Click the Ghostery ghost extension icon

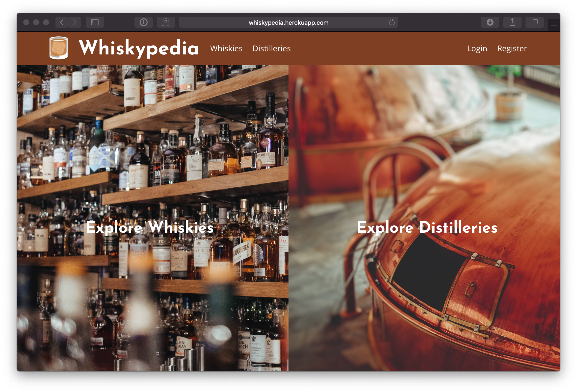[166, 22]
